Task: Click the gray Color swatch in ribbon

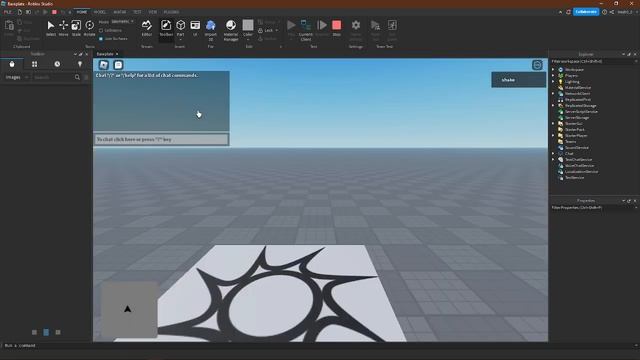Action: click(x=248, y=25)
